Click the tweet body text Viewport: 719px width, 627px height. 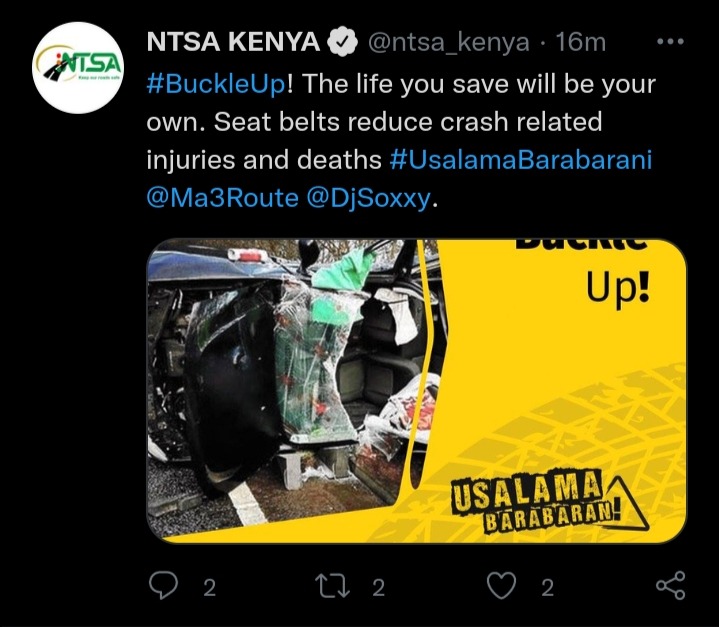tap(401, 141)
